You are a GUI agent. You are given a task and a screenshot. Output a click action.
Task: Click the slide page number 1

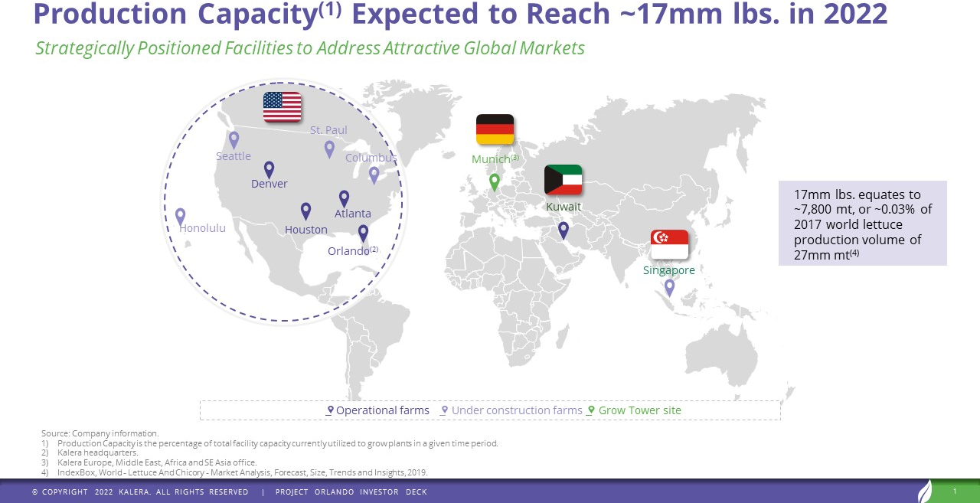coord(955,491)
